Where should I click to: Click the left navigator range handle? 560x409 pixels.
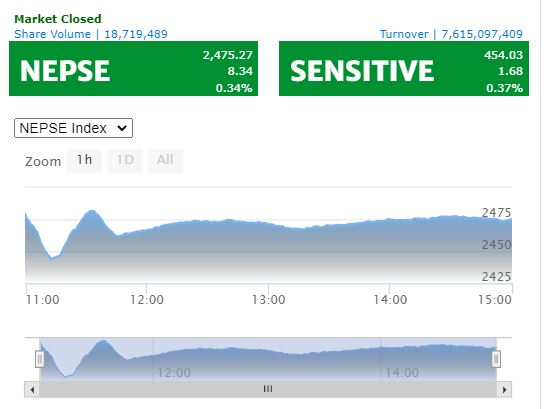[x=40, y=359]
